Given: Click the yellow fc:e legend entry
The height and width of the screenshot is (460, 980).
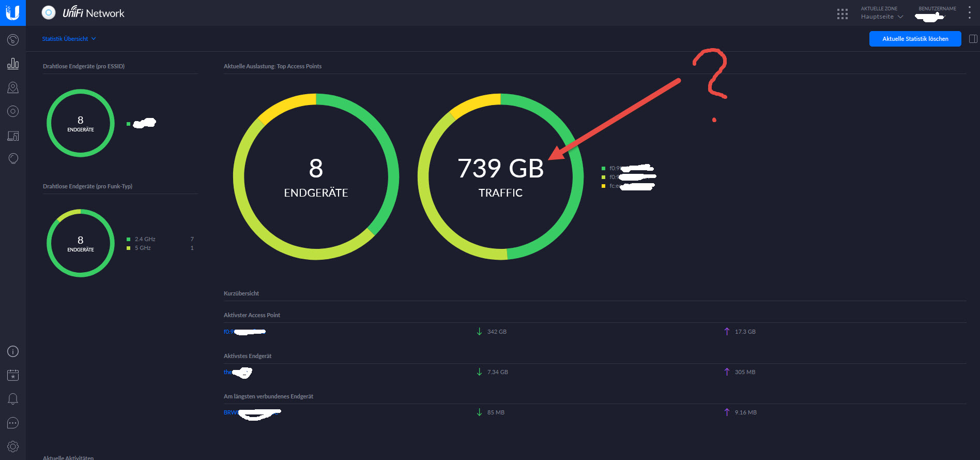Looking at the screenshot, I should [x=628, y=186].
